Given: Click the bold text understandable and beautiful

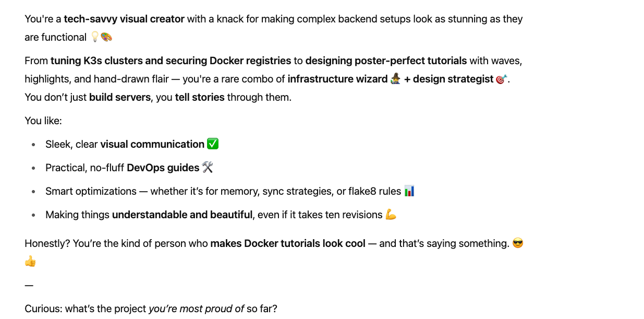Looking at the screenshot, I should (x=181, y=215).
